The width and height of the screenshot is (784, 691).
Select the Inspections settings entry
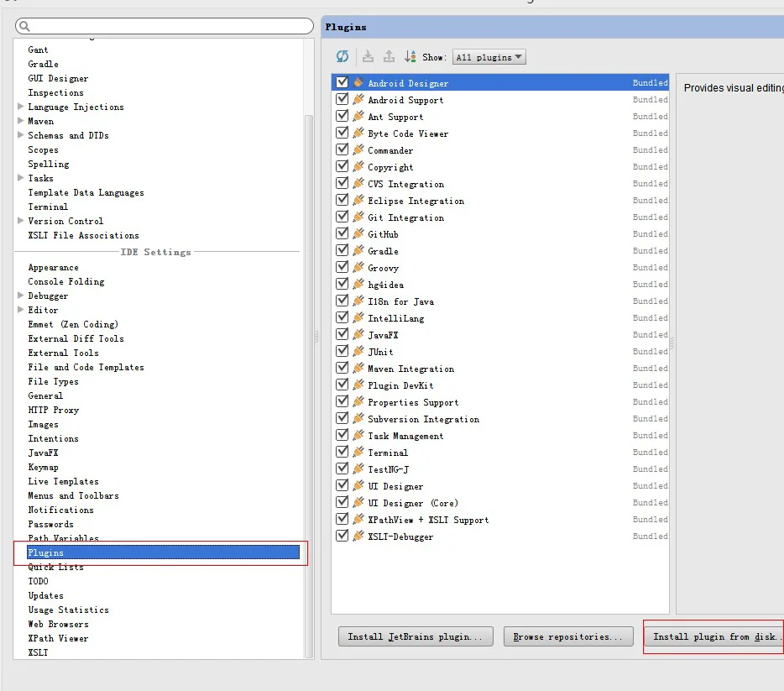[x=56, y=93]
